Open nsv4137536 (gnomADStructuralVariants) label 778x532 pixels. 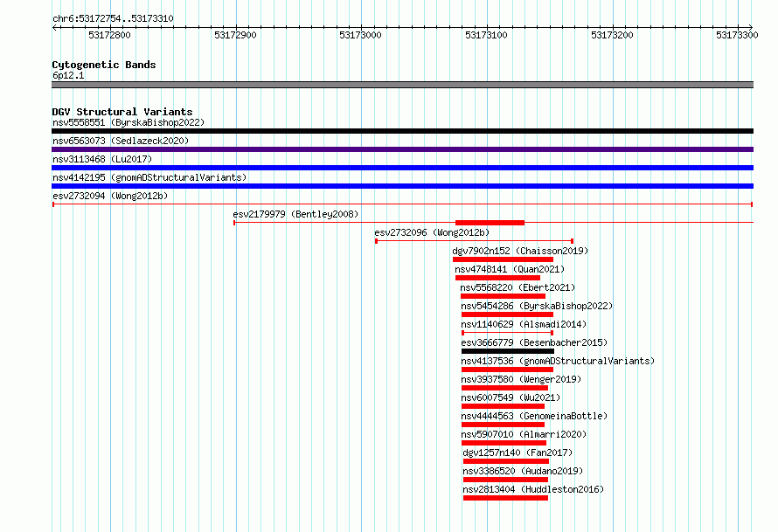(558, 361)
